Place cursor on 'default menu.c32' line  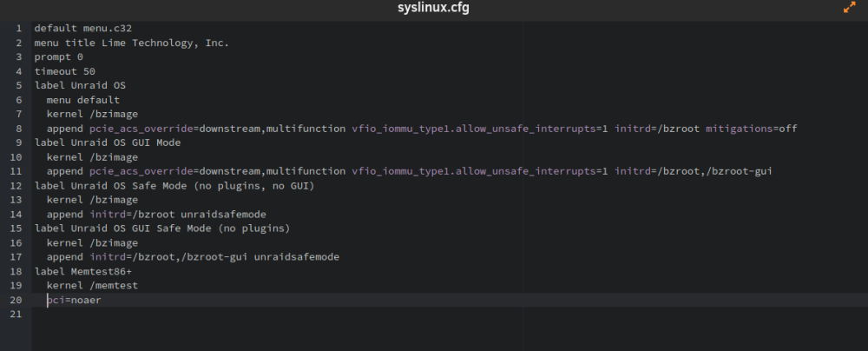(x=83, y=29)
